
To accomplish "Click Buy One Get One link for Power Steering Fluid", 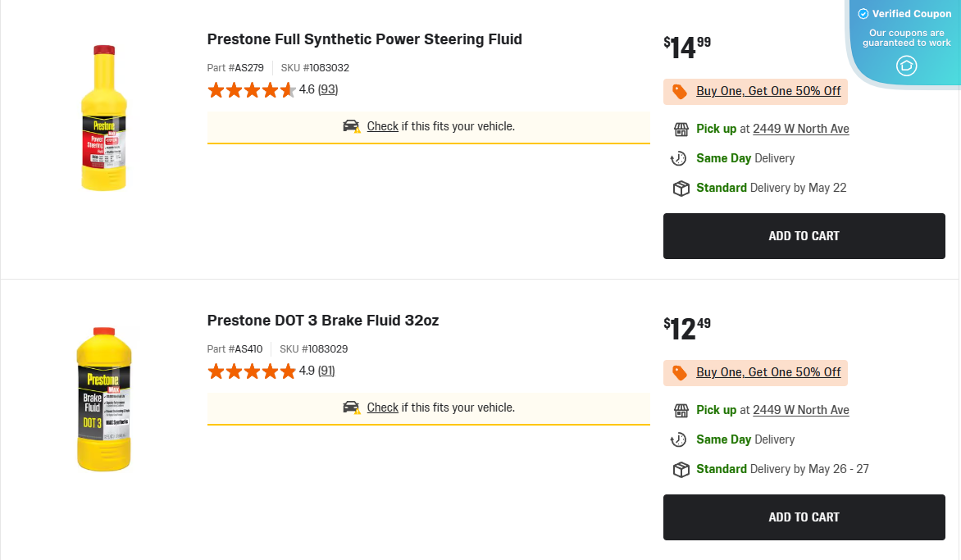I will (768, 91).
